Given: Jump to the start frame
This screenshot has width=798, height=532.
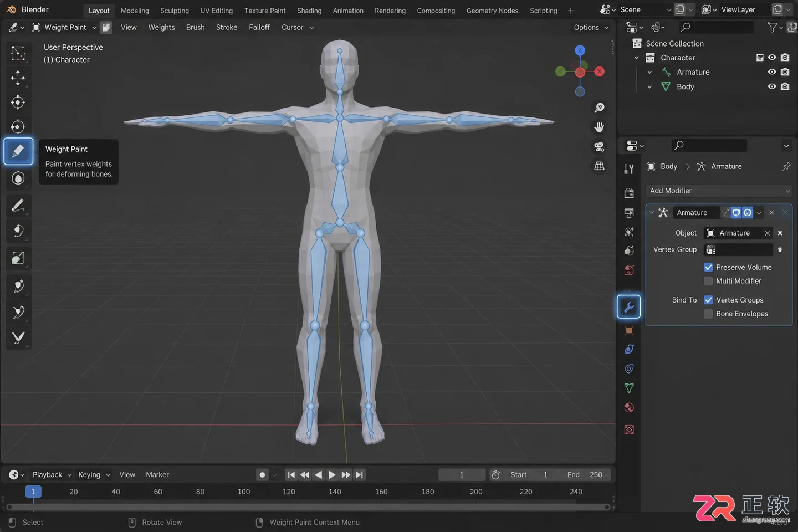Looking at the screenshot, I should pyautogui.click(x=291, y=475).
